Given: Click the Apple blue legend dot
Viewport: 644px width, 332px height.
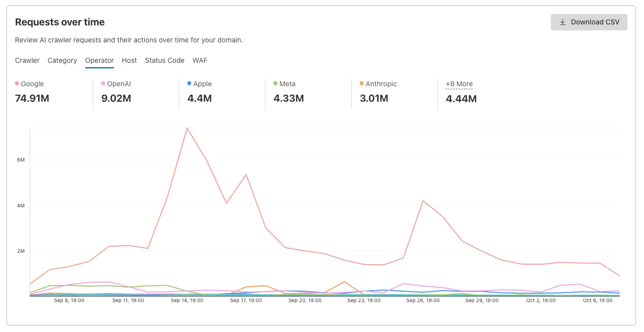Looking at the screenshot, I should pos(190,84).
